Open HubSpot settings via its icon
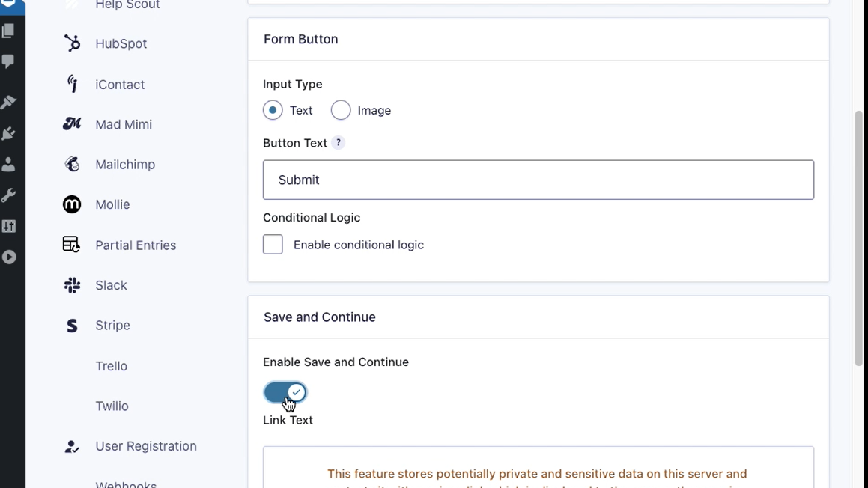868x488 pixels. tap(72, 43)
